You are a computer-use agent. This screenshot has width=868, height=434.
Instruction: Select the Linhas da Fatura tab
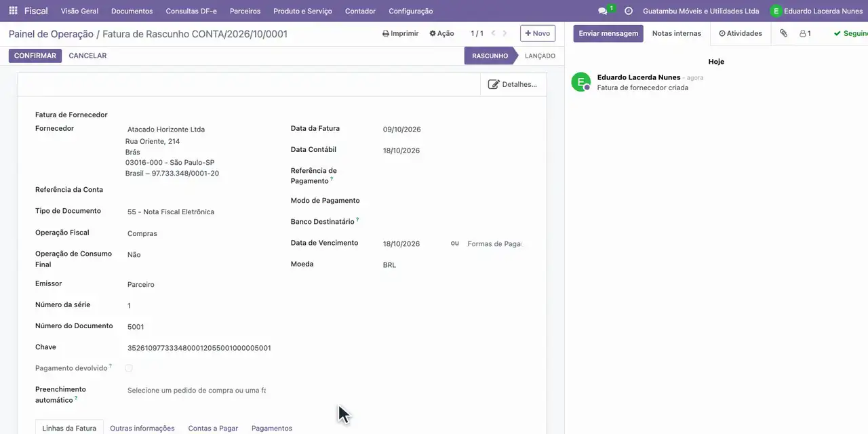tap(69, 428)
